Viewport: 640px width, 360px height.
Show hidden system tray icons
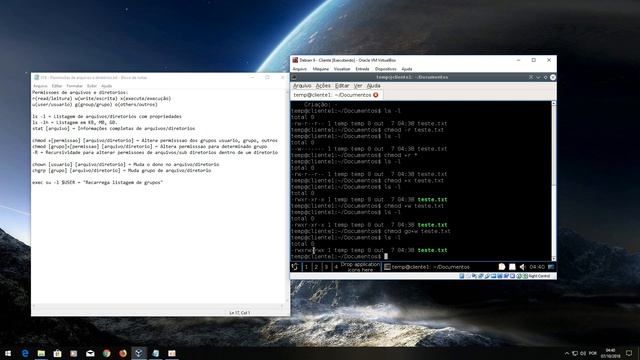567,353
